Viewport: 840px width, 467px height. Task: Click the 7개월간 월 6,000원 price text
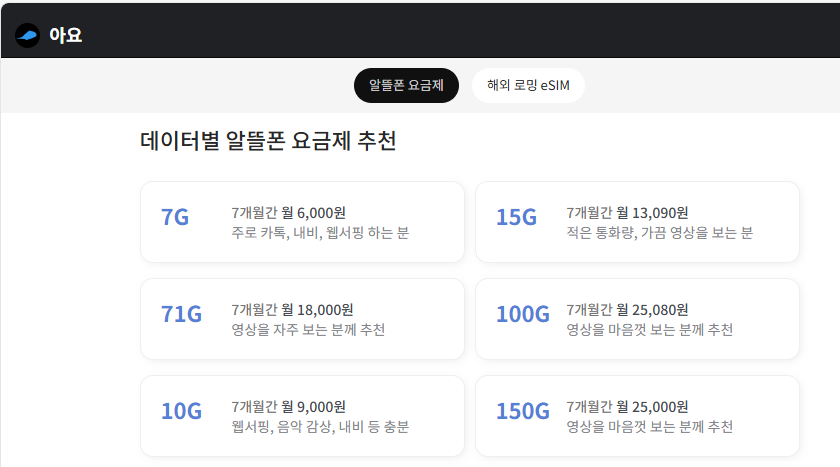click(x=288, y=213)
